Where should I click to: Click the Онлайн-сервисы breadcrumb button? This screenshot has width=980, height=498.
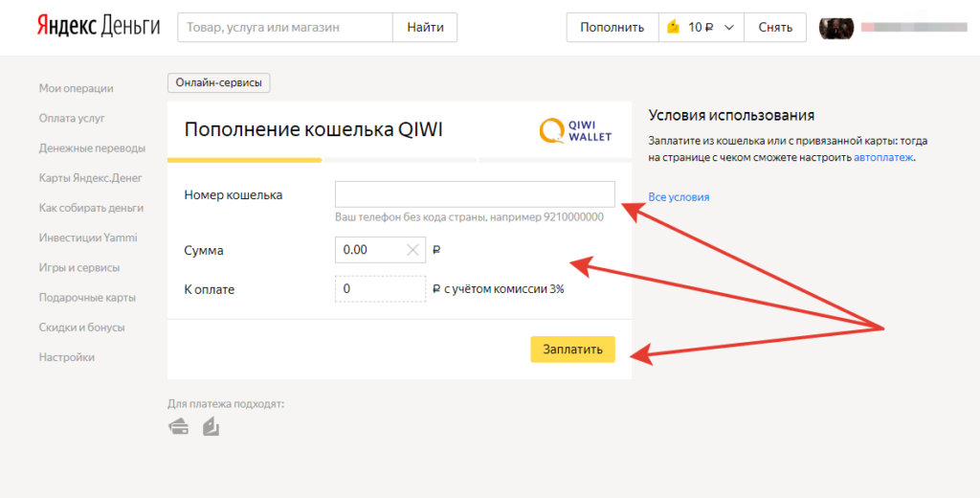click(x=219, y=83)
